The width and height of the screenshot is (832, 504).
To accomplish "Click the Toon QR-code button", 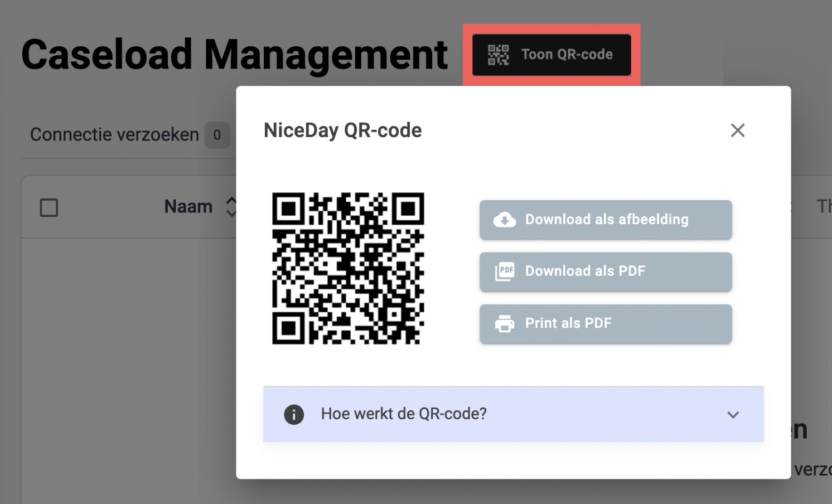I will point(552,55).
